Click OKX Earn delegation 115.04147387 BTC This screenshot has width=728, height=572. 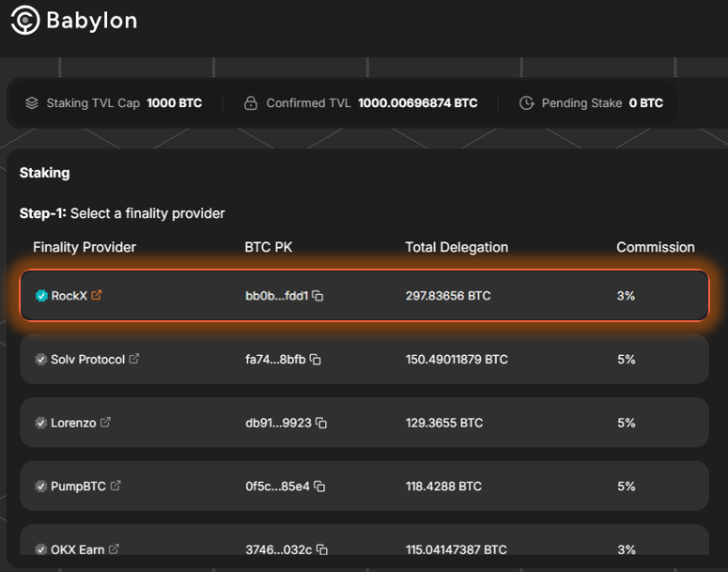point(457,549)
